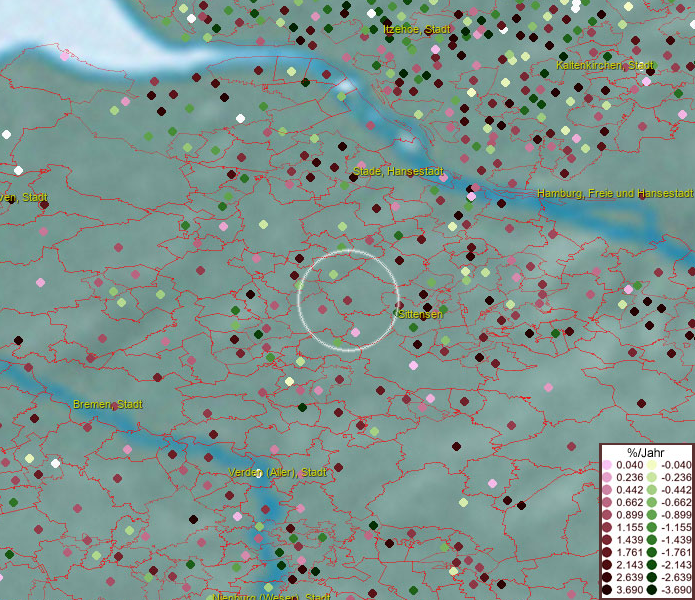Click the Stade, Hansestadt map label

[398, 172]
